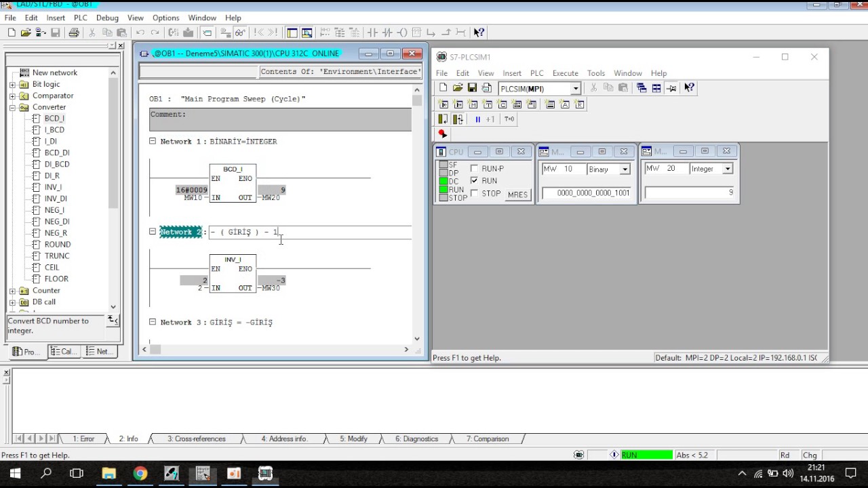868x488 pixels.
Task: Select single scan mode icon in PLCSIM
Action: [443, 119]
